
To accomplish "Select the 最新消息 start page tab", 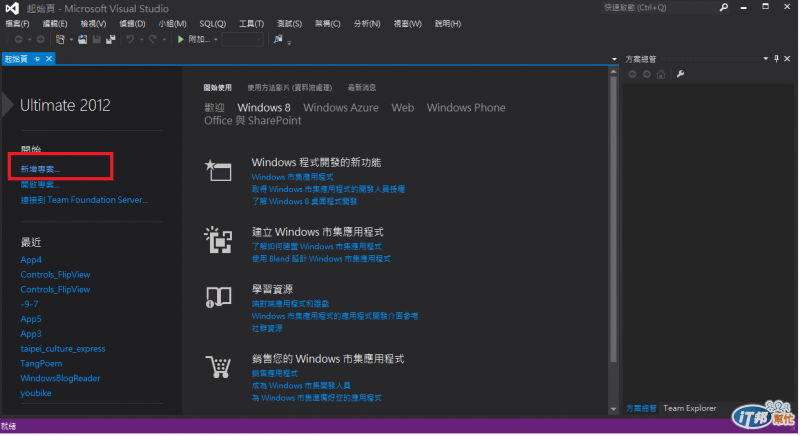I will coord(362,88).
